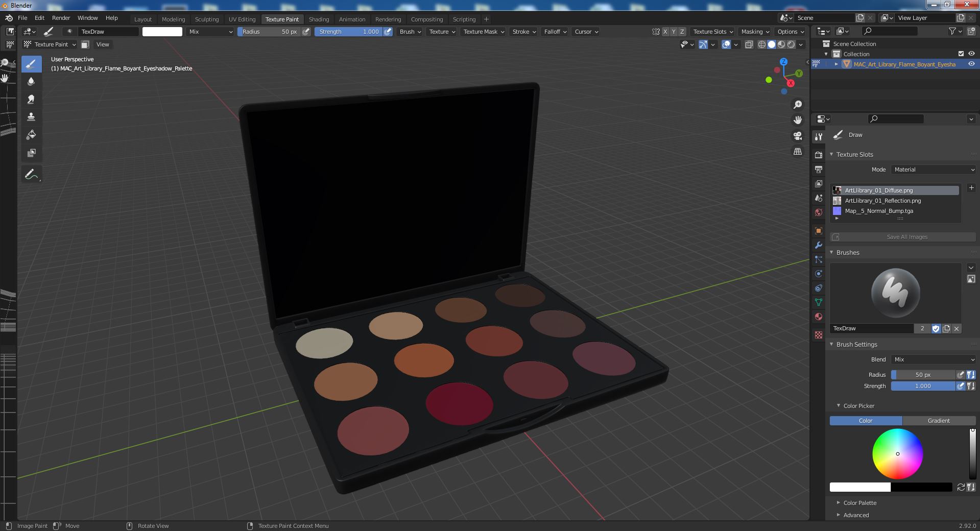
Task: Open the Falloff dropdown
Action: (555, 32)
